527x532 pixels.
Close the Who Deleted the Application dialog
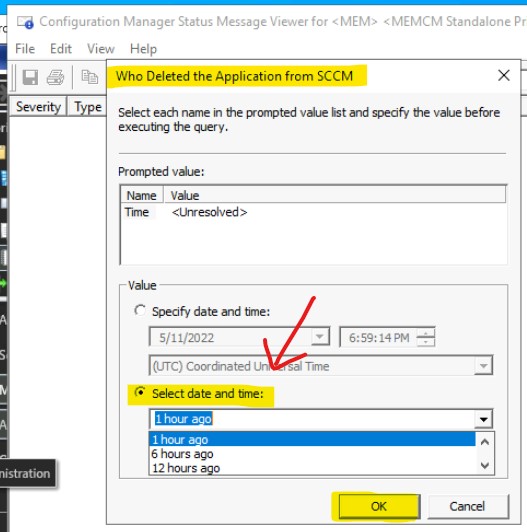504,75
